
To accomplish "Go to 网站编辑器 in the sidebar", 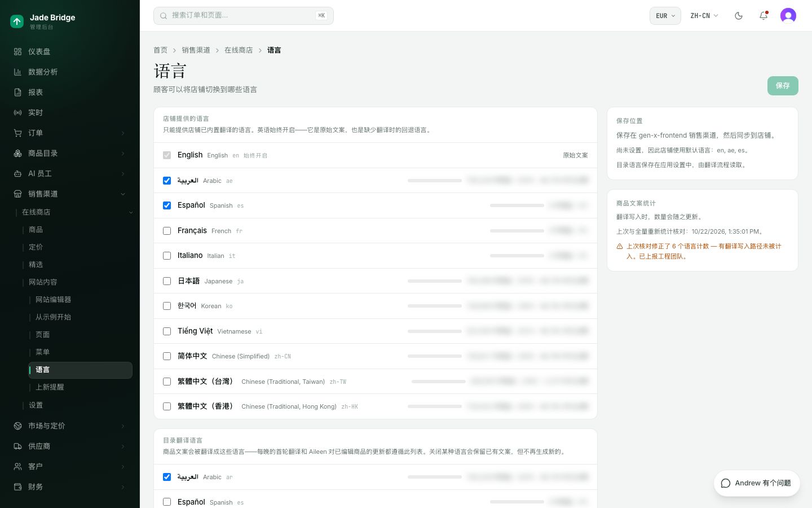I will (x=54, y=300).
